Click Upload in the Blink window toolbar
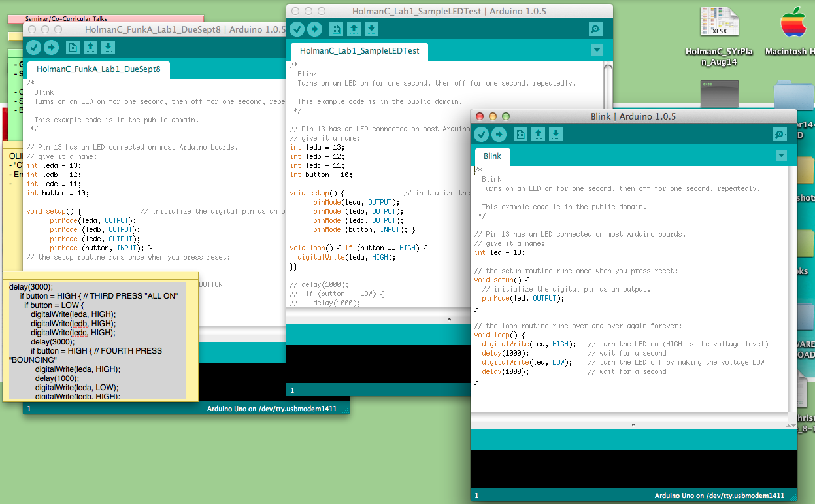 click(x=499, y=135)
